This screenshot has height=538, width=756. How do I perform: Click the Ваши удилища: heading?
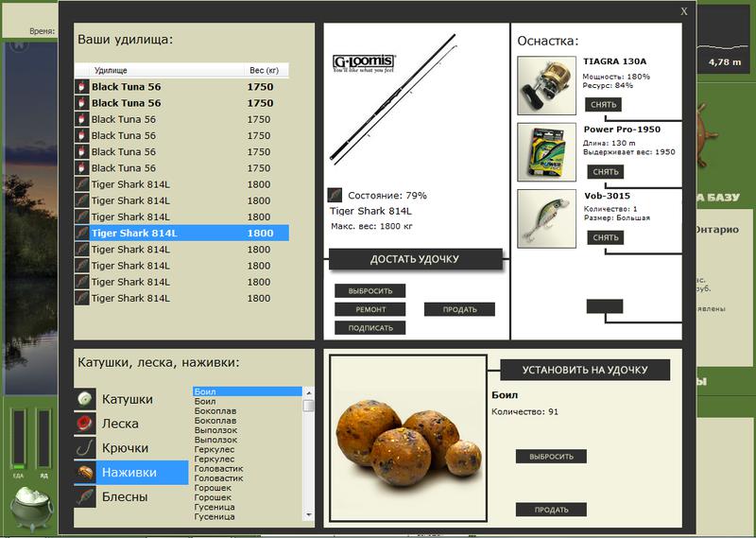point(125,39)
